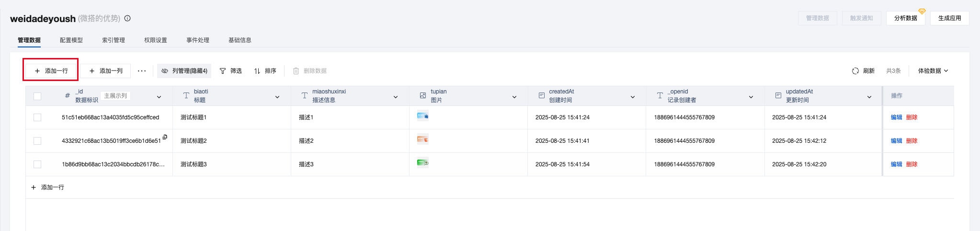Open the 权限设置 tab
980x231 pixels.
[x=156, y=40]
